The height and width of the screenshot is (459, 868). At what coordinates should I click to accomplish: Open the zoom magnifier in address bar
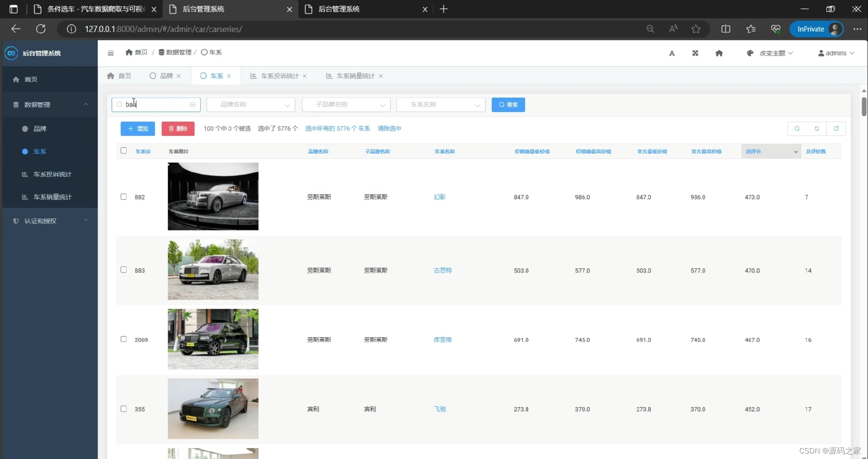[650, 29]
